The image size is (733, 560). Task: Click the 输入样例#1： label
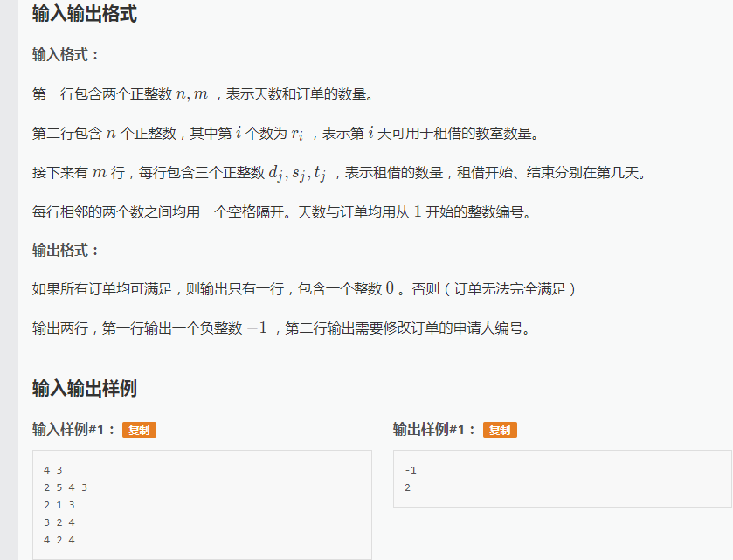(74, 429)
